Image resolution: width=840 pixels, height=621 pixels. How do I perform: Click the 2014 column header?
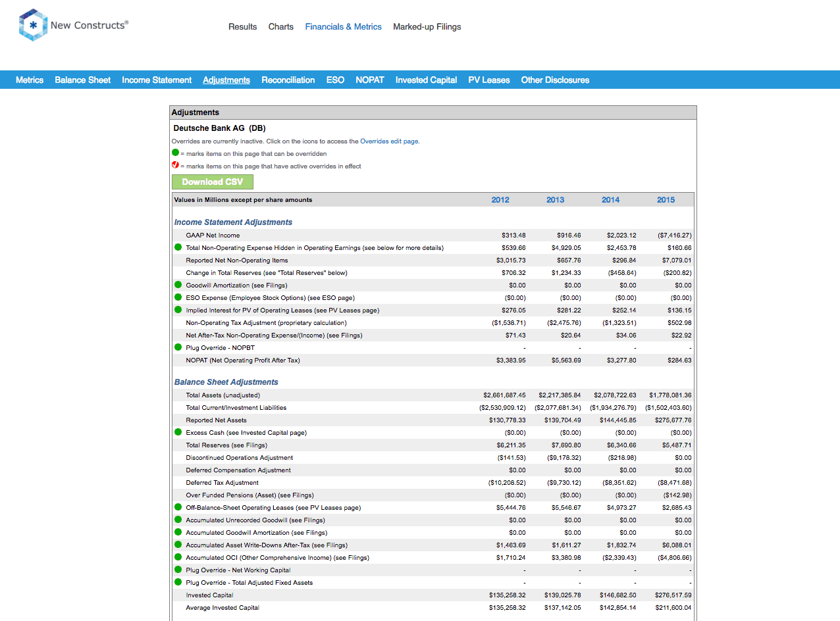(611, 199)
